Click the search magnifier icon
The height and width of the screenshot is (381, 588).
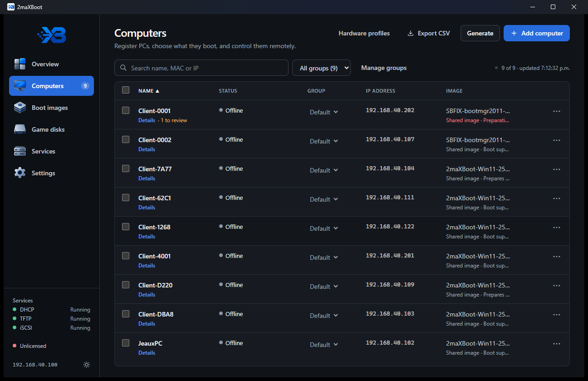(123, 68)
